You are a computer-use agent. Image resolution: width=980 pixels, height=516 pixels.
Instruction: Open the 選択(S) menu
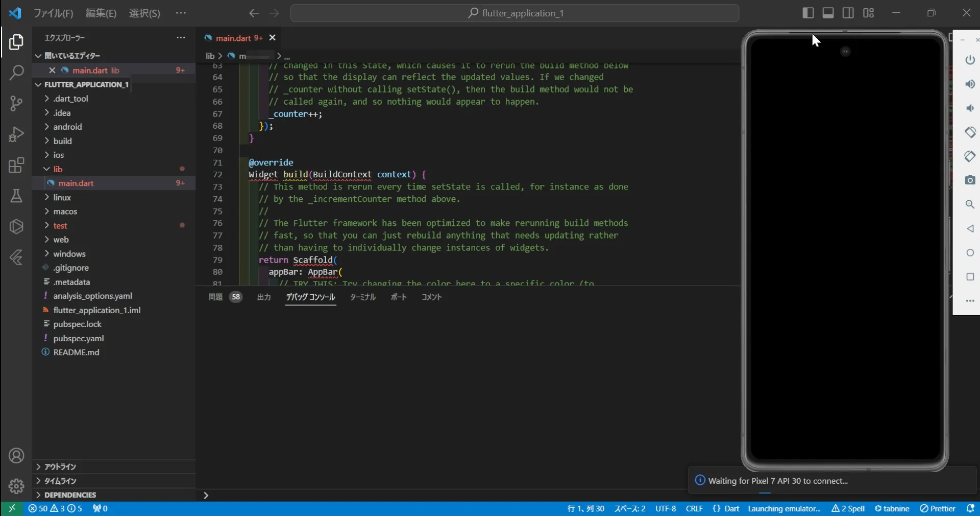(144, 13)
